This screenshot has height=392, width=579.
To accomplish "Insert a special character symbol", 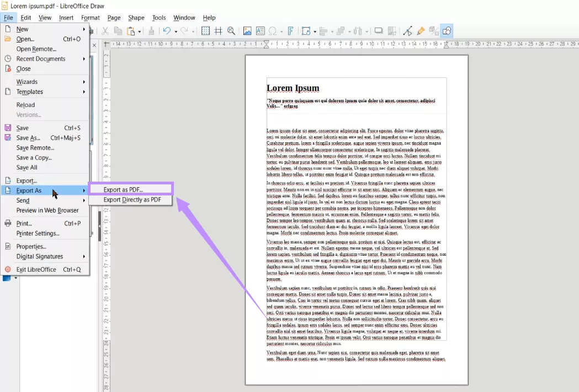I will pos(273,30).
